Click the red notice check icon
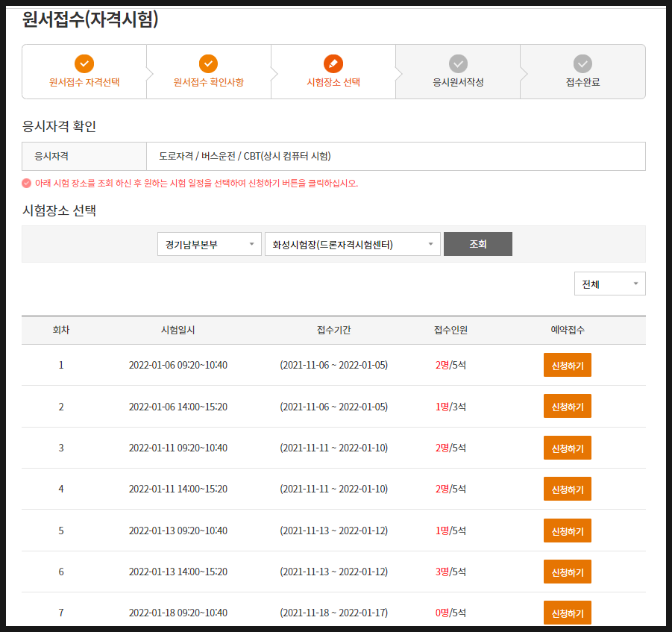The image size is (672, 632). [27, 183]
